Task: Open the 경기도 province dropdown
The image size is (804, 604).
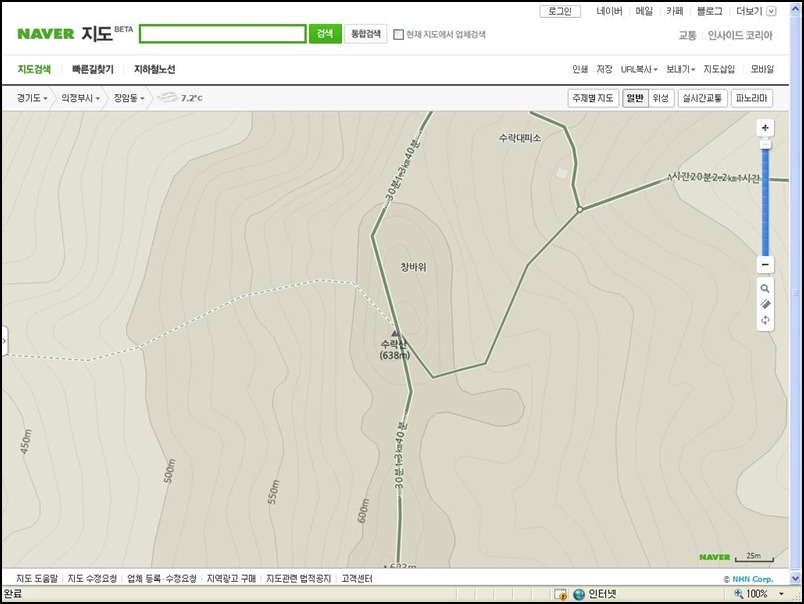Action: tap(32, 98)
